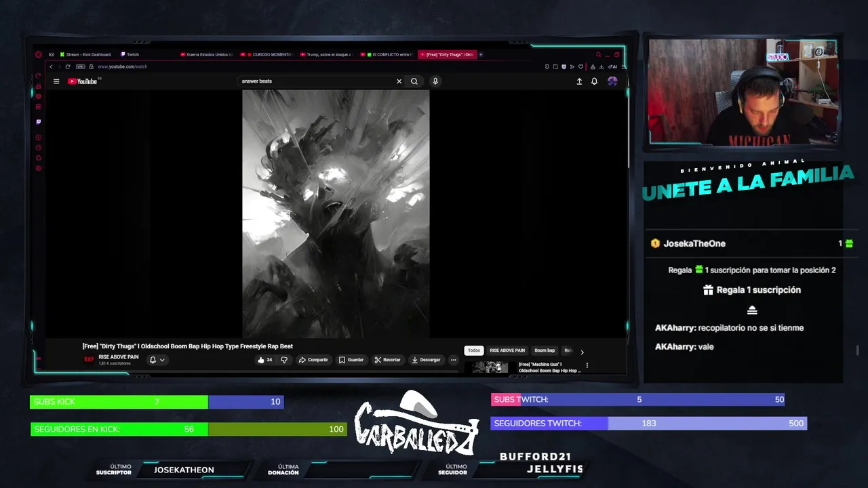Viewport: 868px width, 488px height.
Task: Click the Opera sidebar player icon
Action: (x=39, y=138)
